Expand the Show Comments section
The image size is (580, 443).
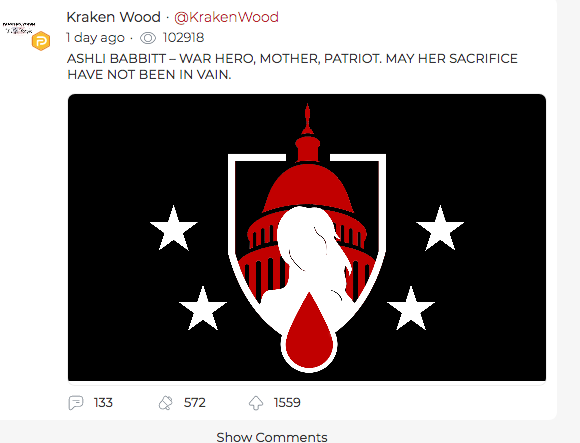pyautogui.click(x=272, y=437)
